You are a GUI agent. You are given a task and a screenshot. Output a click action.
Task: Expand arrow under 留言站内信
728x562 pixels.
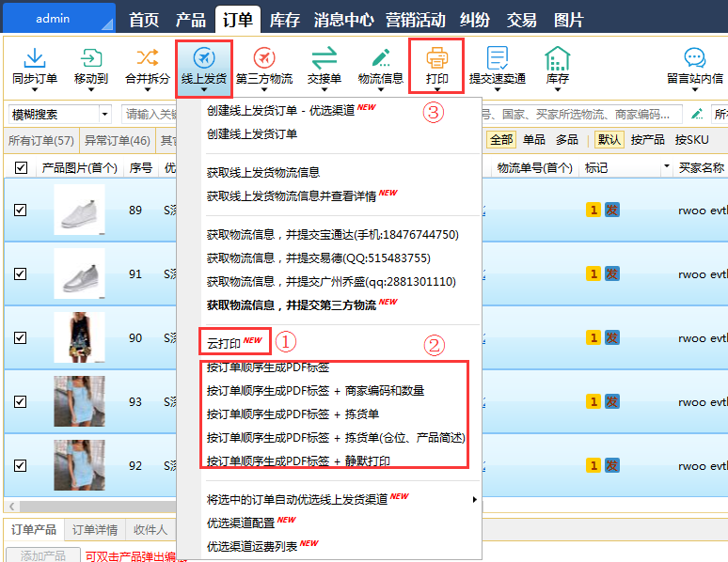[x=695, y=90]
